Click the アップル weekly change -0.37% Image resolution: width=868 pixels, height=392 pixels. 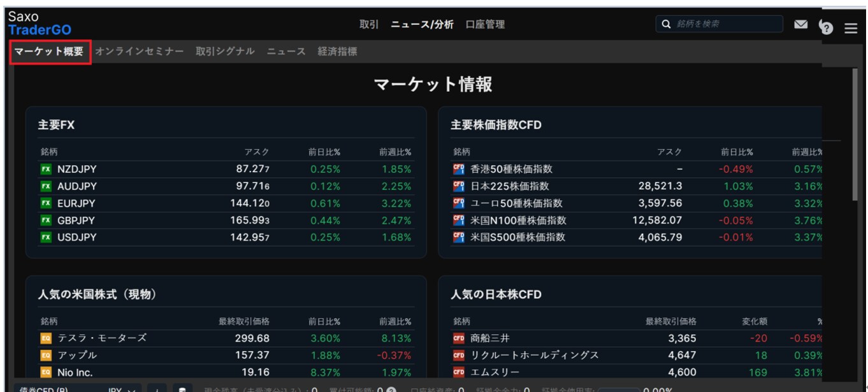(x=394, y=356)
